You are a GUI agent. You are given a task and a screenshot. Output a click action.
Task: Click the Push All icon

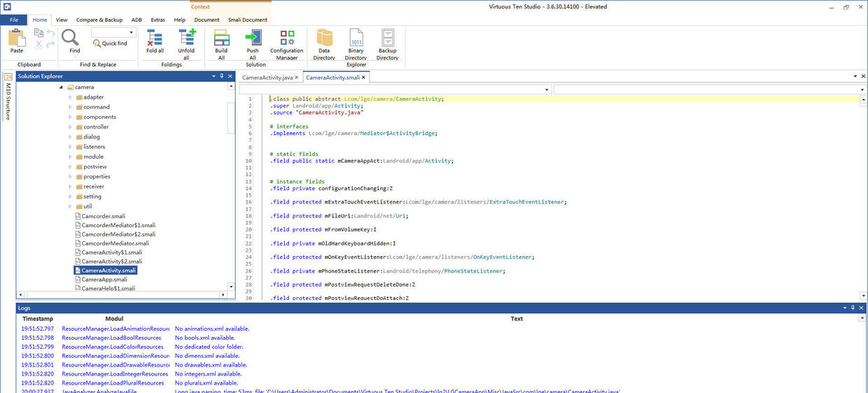click(x=253, y=38)
